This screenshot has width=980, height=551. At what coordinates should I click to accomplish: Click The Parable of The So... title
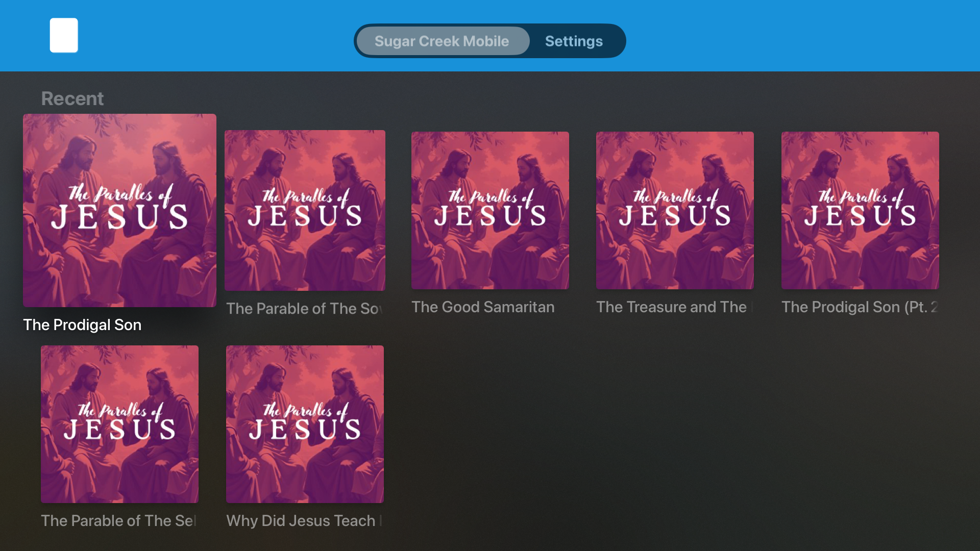pos(305,309)
